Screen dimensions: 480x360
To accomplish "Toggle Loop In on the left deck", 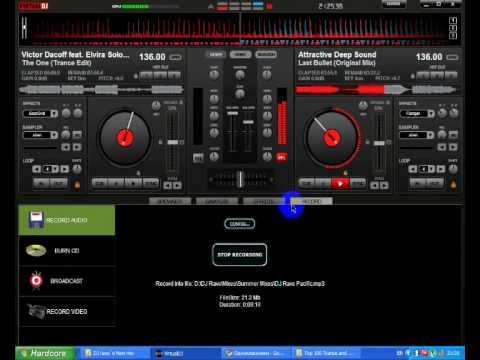I will [41, 183].
